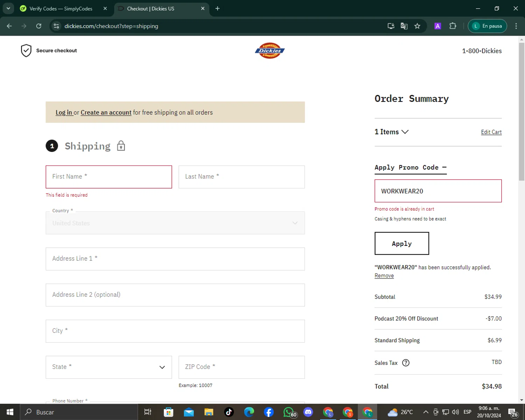
Task: Open File Explorer from the taskbar
Action: tap(209, 412)
